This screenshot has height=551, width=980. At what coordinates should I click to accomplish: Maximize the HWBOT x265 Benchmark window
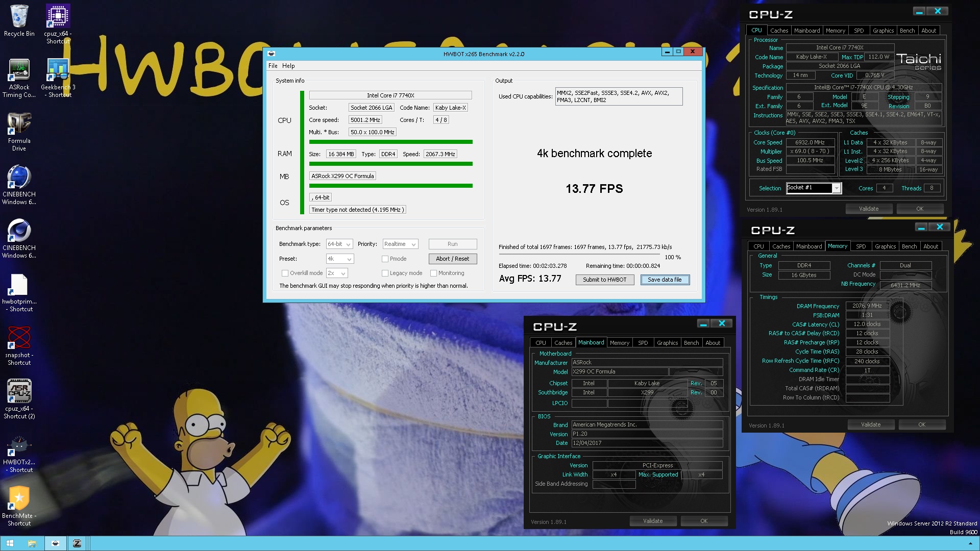(678, 52)
